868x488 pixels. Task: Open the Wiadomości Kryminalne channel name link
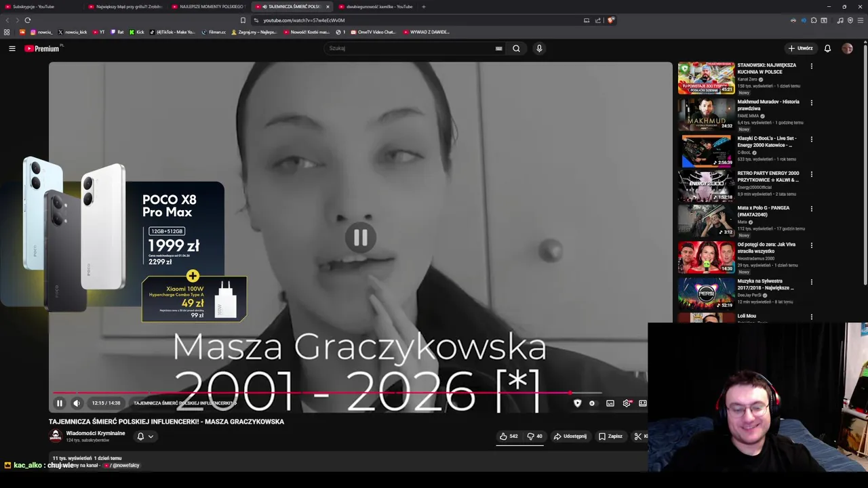pyautogui.click(x=96, y=433)
